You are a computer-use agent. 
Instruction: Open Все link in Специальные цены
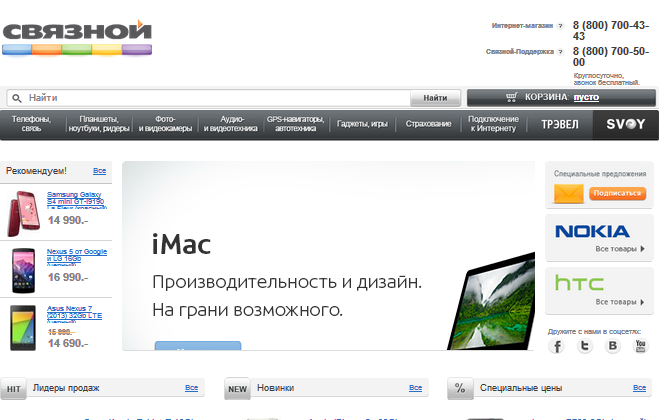pos(639,388)
